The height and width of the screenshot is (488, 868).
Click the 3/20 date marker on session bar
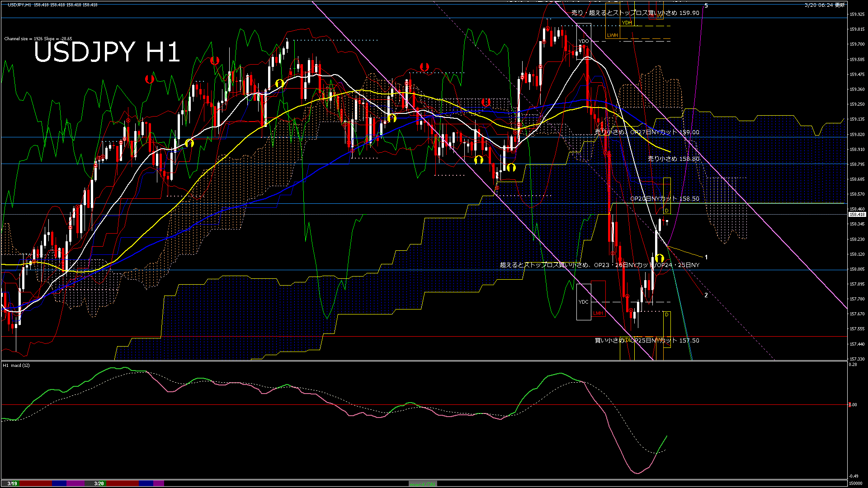[99, 483]
